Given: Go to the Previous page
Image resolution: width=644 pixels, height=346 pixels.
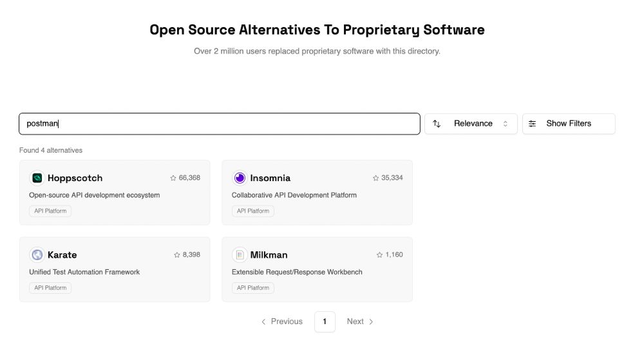Looking at the screenshot, I should tap(282, 322).
